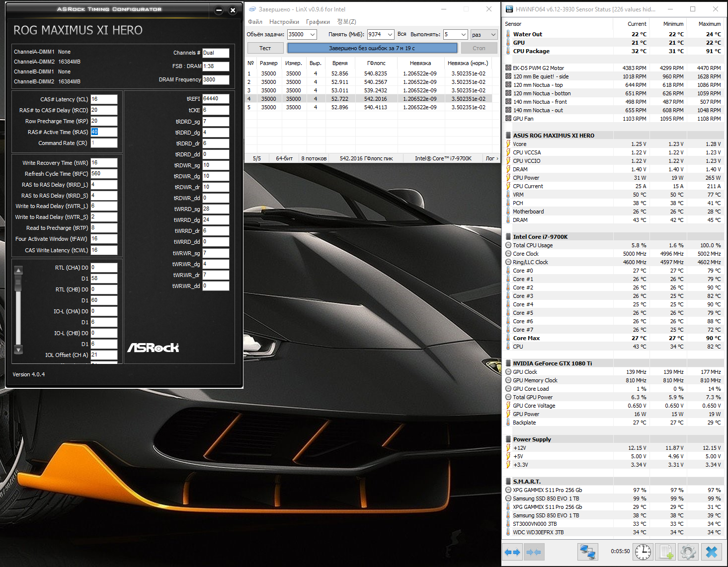This screenshot has height=567, width=728.
Task: Minimize the ASRock Timing Configurator window
Action: (x=219, y=10)
